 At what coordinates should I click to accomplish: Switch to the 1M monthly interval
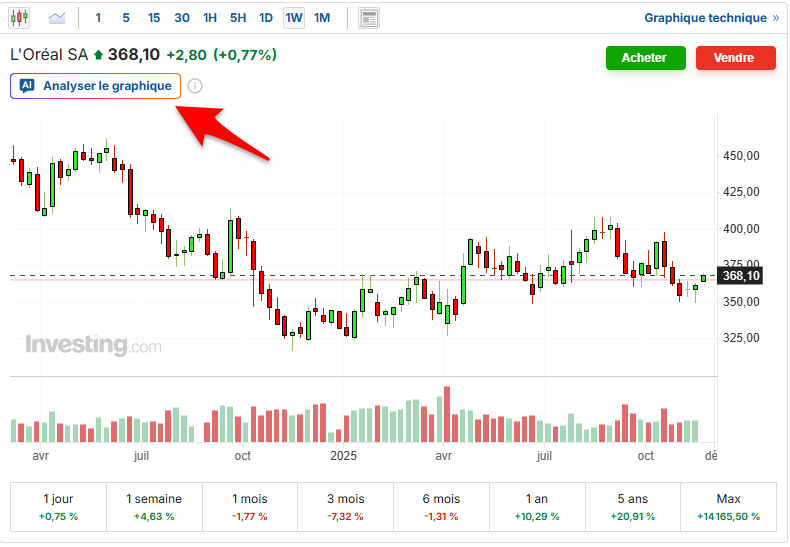tap(321, 18)
